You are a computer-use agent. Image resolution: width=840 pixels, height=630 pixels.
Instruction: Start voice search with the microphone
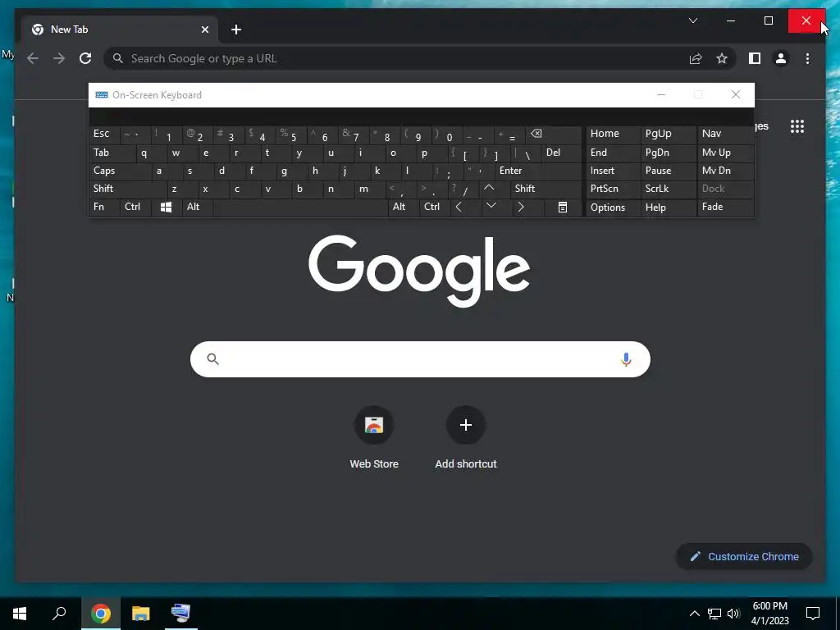click(x=626, y=359)
